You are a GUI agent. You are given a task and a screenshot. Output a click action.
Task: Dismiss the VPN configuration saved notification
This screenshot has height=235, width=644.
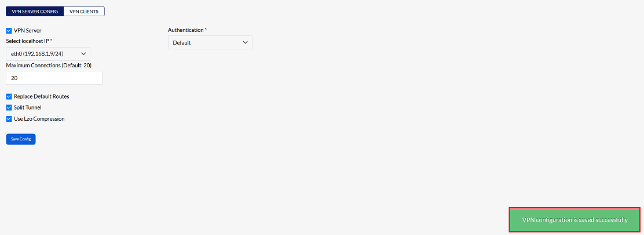tap(575, 220)
